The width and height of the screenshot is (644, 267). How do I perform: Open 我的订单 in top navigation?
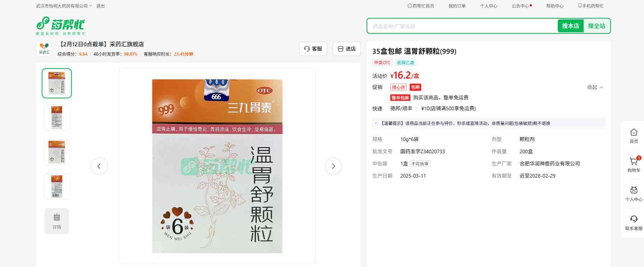(457, 6)
